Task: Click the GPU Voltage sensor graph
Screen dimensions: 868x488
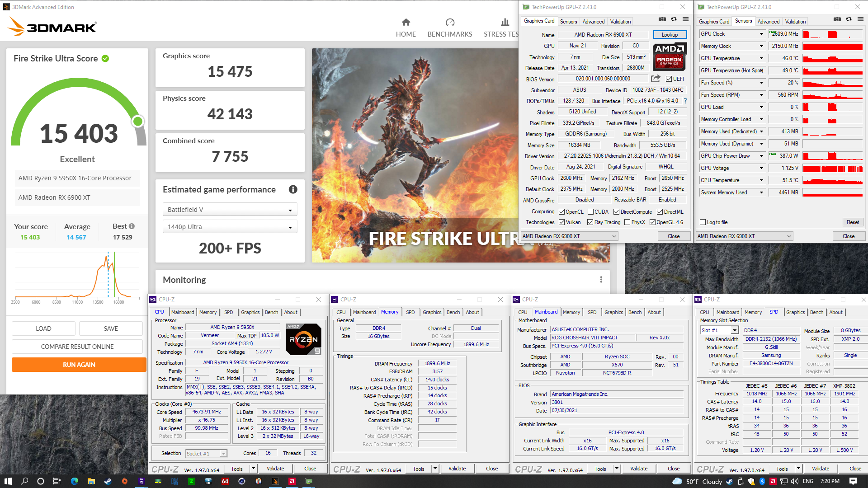Action: pyautogui.click(x=833, y=168)
